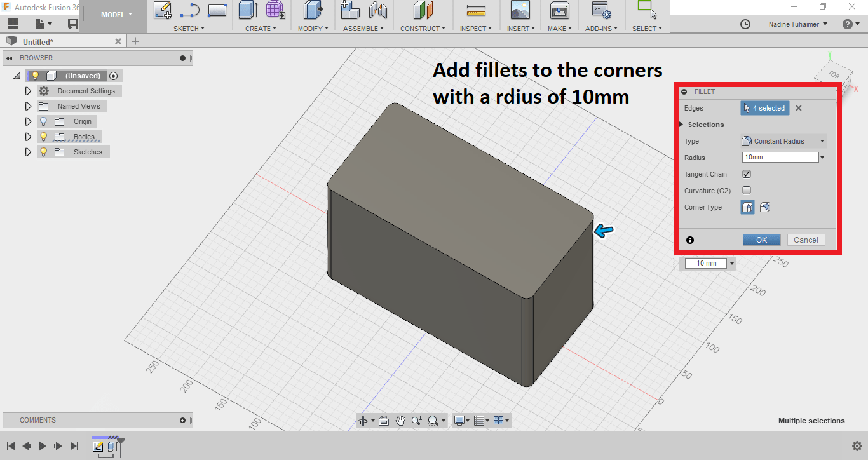Select the Offset Plane construct icon
The width and height of the screenshot is (868, 460).
click(423, 10)
